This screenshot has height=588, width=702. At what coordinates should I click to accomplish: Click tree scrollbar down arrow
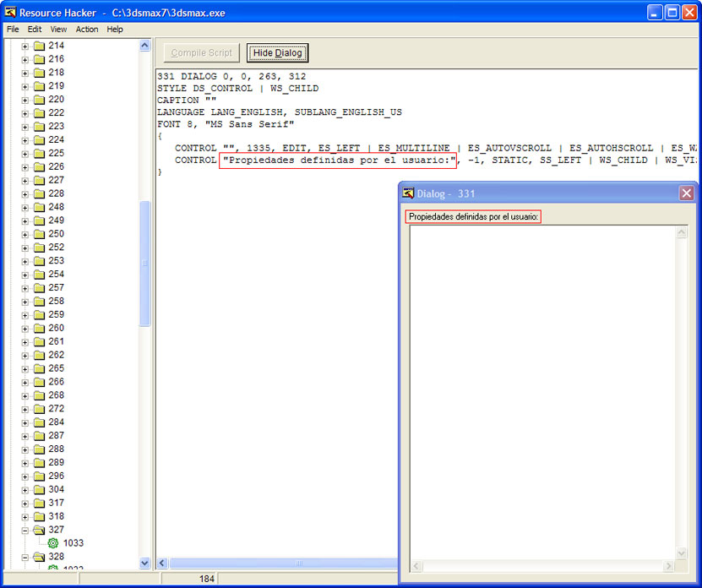(x=144, y=563)
